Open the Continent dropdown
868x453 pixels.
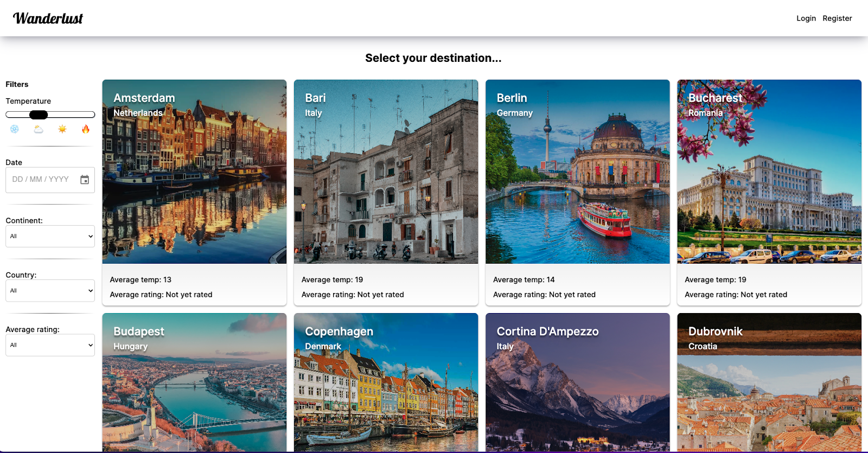[x=50, y=237]
